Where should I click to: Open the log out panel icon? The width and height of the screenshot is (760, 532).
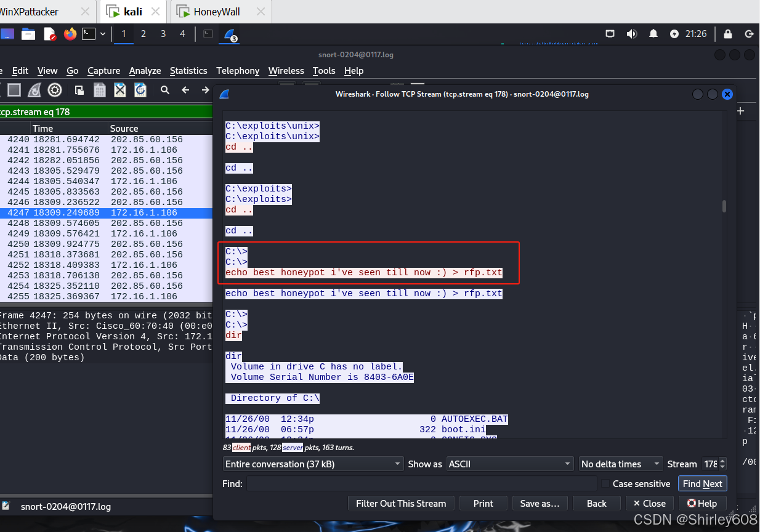pos(749,34)
